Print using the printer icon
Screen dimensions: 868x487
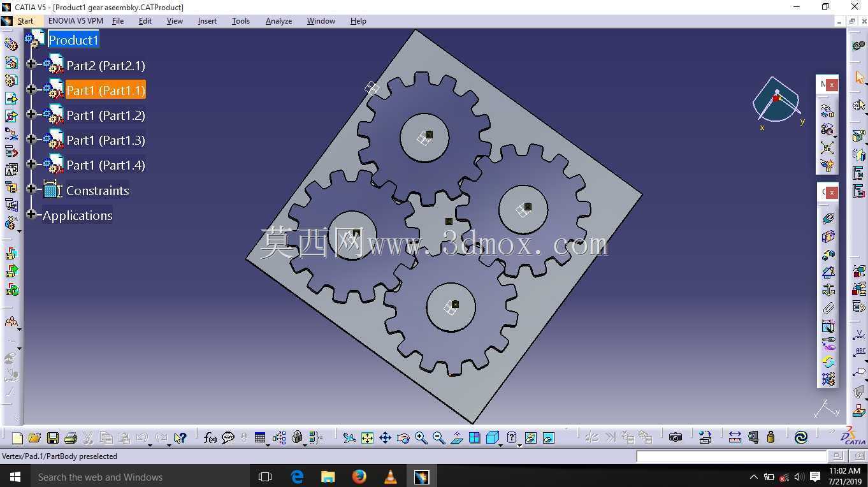70,438
